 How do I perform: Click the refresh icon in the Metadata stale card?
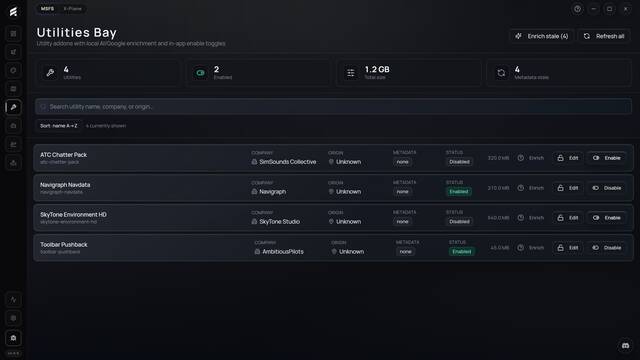tap(501, 73)
